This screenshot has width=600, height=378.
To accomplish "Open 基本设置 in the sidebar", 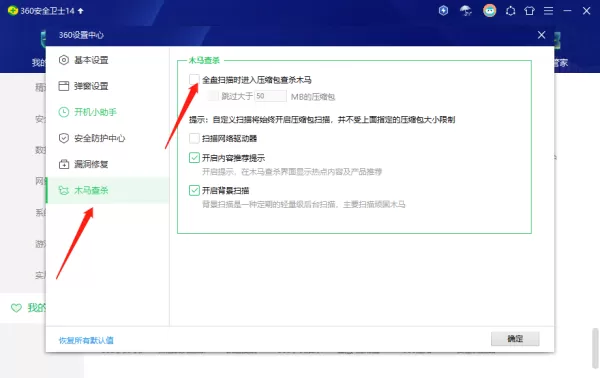I will (107, 60).
